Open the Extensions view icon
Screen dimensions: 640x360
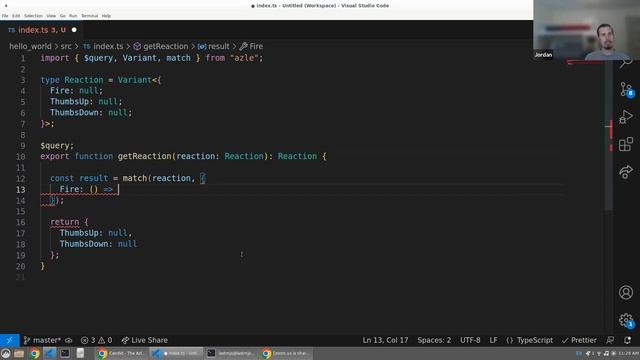pyautogui.click(x=626, y=144)
